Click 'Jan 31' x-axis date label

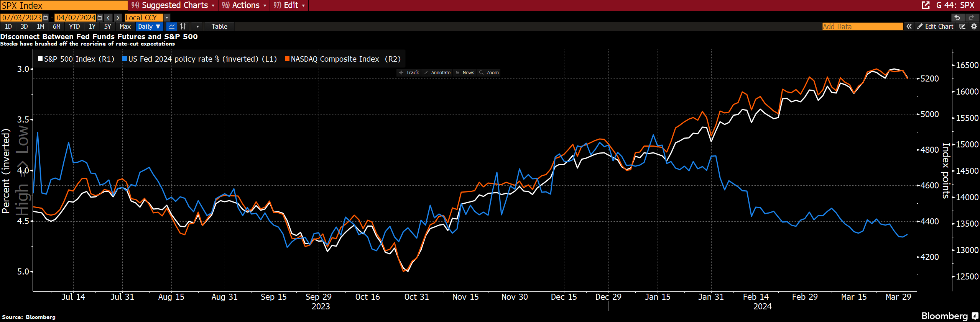pyautogui.click(x=711, y=297)
